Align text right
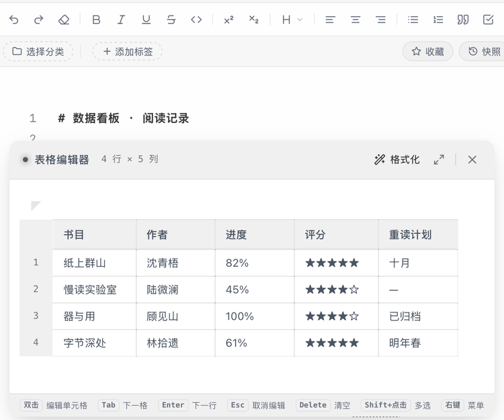 (x=381, y=20)
